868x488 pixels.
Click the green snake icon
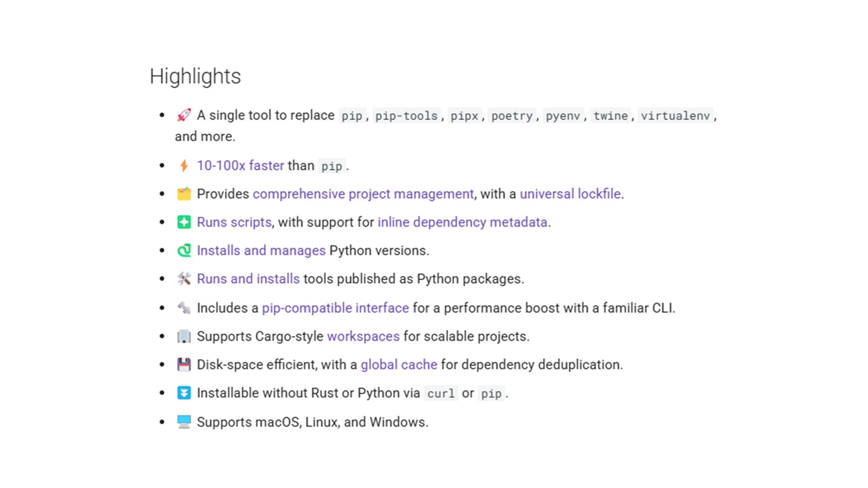point(184,250)
